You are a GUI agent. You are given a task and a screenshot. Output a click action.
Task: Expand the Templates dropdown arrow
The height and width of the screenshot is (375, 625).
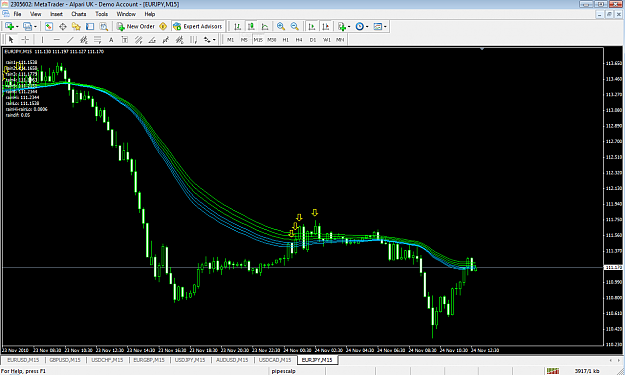385,27
